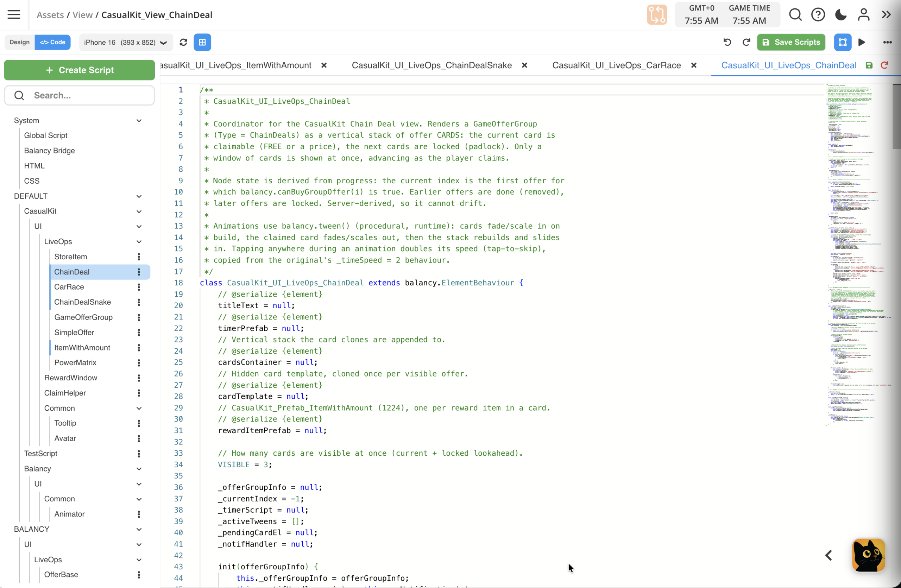The width and height of the screenshot is (901, 588).
Task: Collapse the BALANCY root section
Action: (139, 529)
